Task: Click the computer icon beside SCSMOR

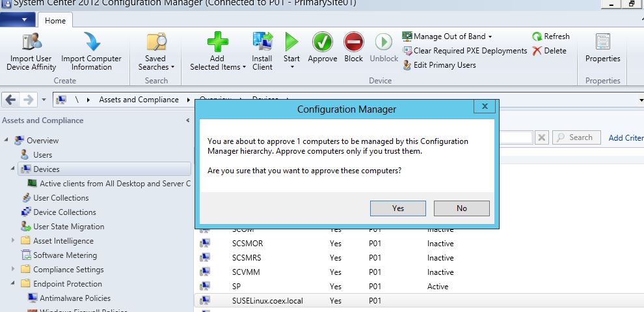Action: pos(204,244)
